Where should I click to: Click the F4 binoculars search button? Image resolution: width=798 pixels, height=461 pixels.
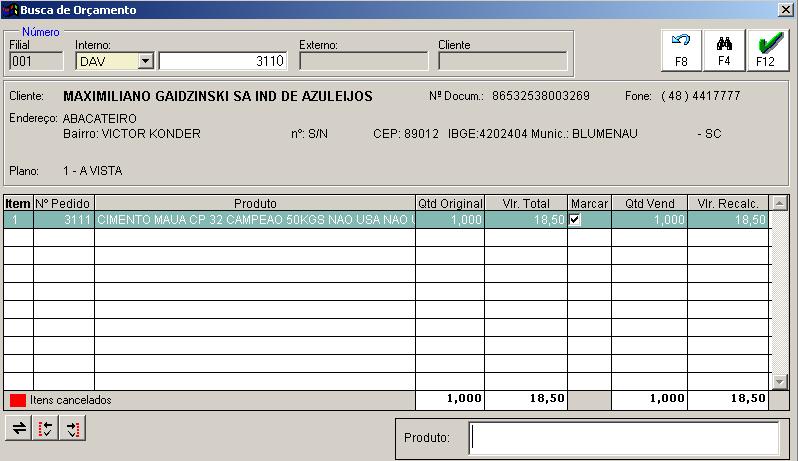(724, 49)
